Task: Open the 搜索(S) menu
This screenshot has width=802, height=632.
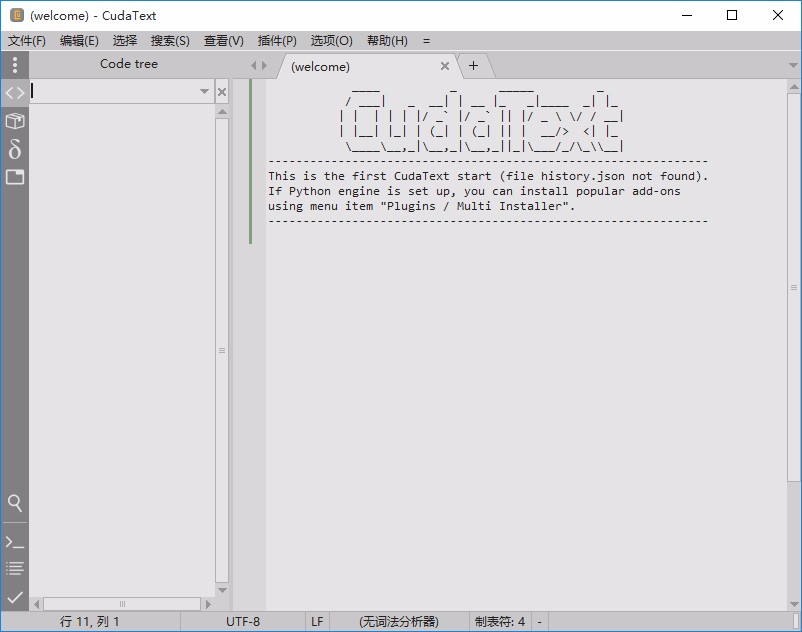Action: (x=170, y=41)
